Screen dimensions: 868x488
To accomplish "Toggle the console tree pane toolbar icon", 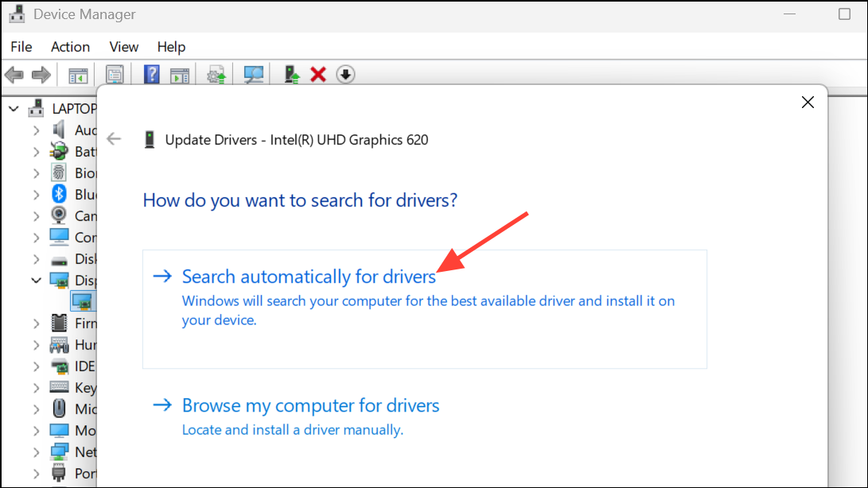I will [78, 75].
